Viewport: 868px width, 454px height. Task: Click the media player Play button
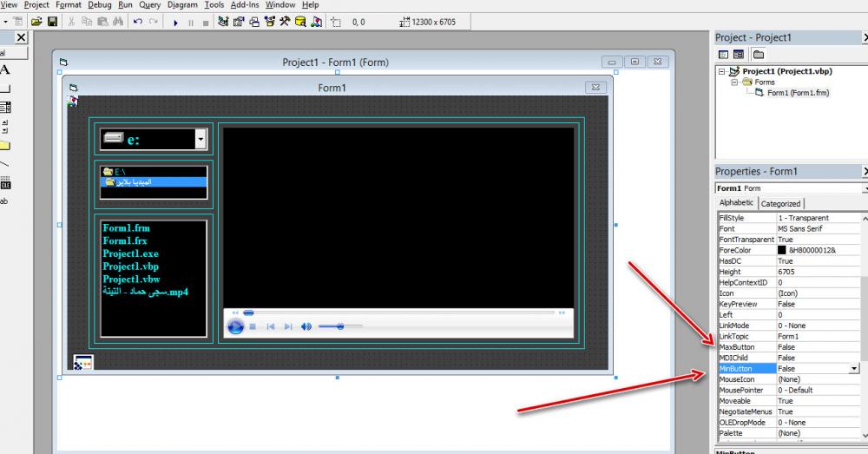pos(235,326)
